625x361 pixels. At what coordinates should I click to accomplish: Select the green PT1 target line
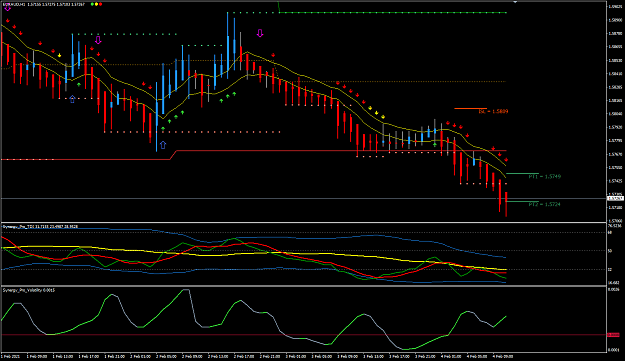click(x=522, y=173)
